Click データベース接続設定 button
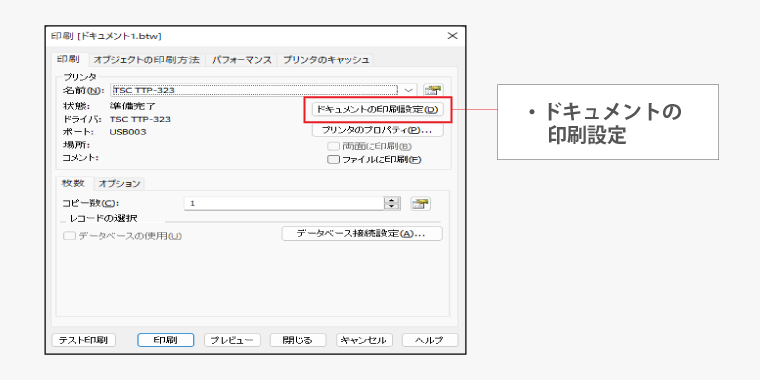The height and width of the screenshot is (380, 760). click(362, 234)
